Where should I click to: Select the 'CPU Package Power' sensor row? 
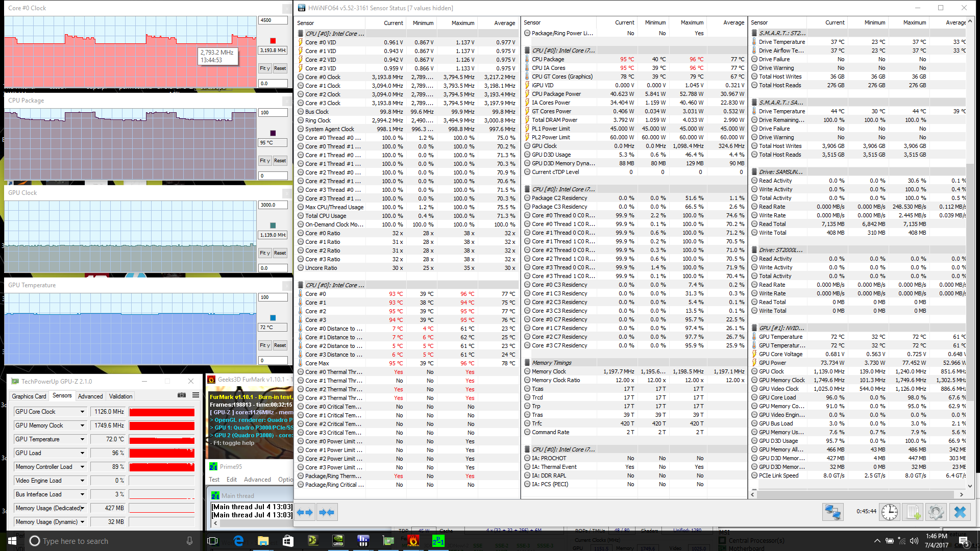(x=634, y=94)
